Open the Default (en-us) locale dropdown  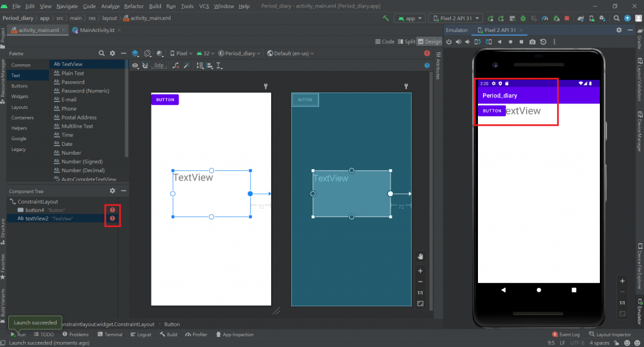coord(291,53)
